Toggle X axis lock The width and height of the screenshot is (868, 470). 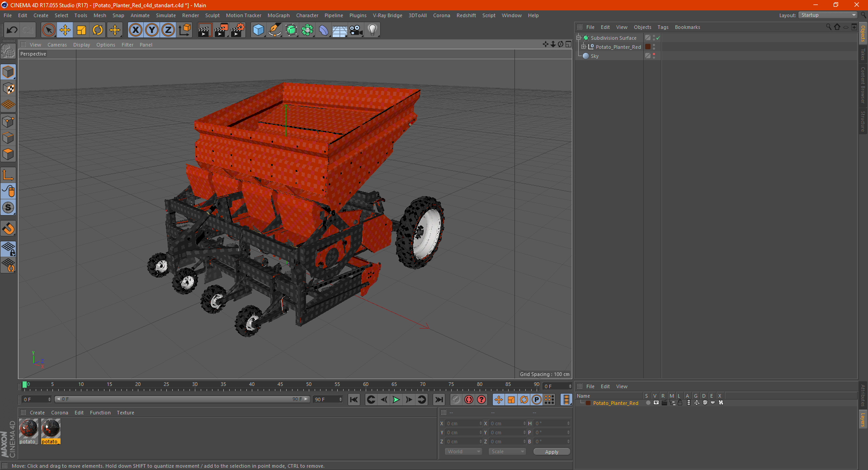click(136, 30)
